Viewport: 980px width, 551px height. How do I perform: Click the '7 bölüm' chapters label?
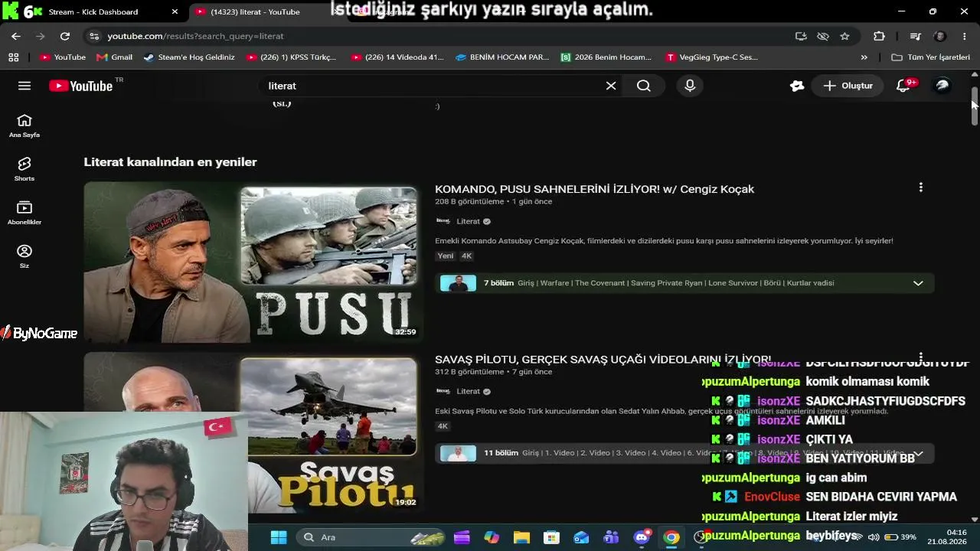coord(498,283)
